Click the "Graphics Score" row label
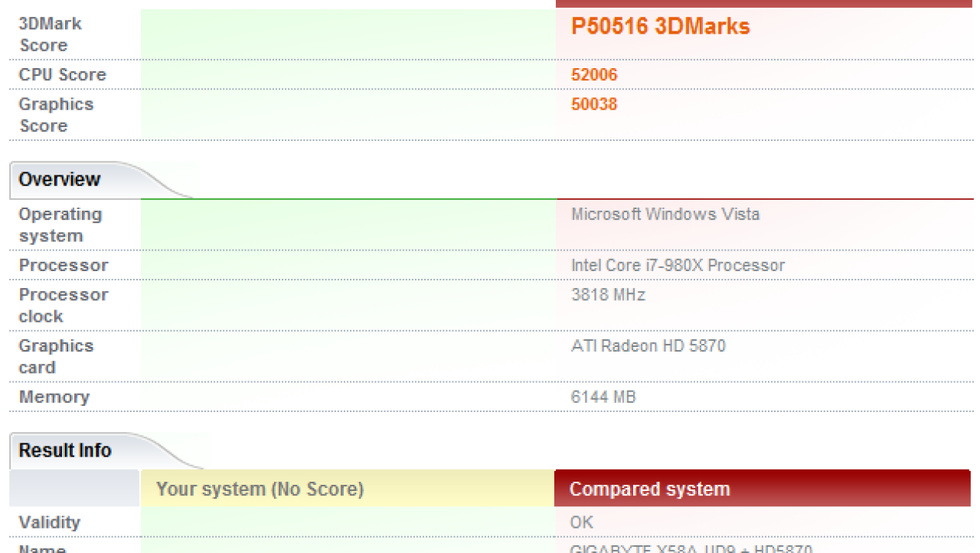The width and height of the screenshot is (980, 553). pyautogui.click(x=56, y=115)
